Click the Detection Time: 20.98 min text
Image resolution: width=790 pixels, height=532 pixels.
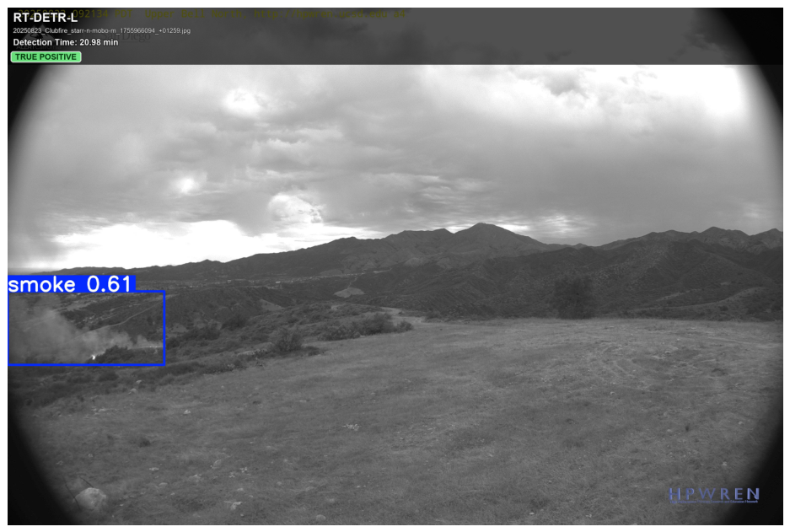pos(66,42)
